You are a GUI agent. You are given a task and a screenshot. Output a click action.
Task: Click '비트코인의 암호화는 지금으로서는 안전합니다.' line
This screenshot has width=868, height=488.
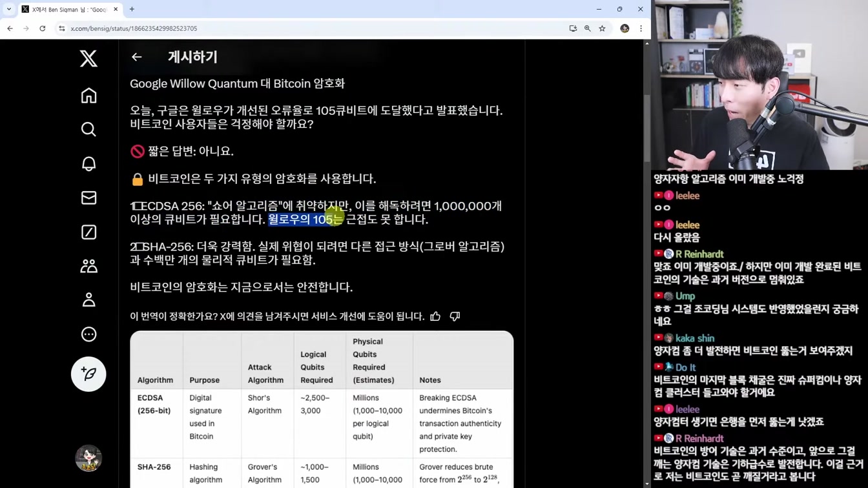click(x=241, y=287)
